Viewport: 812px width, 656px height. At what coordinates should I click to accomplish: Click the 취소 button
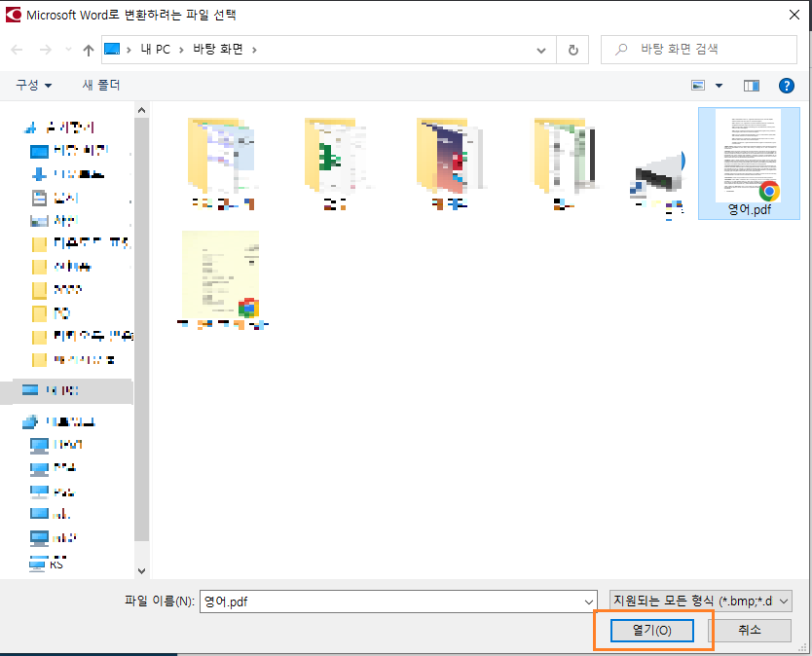(x=750, y=630)
